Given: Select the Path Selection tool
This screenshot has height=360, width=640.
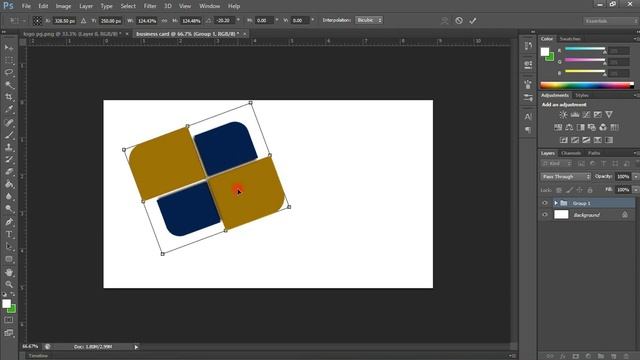Looking at the screenshot, I should pyautogui.click(x=9, y=247).
